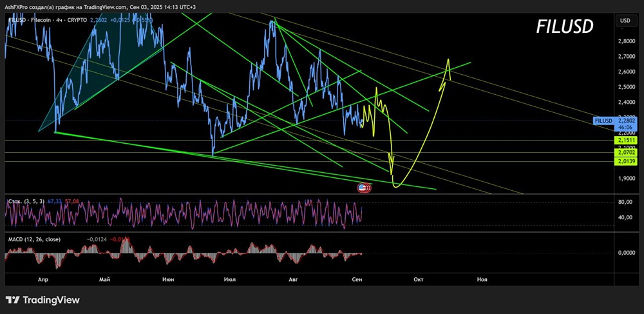
Task: Click the Окт label on time axis
Action: click(x=419, y=279)
